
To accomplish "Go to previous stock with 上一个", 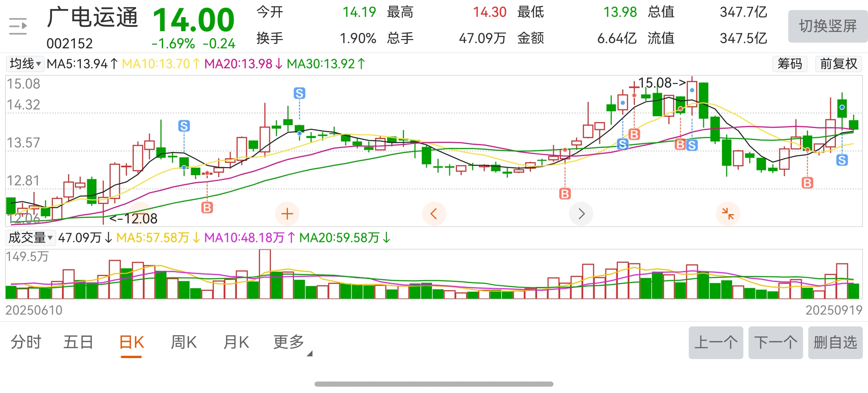I will (716, 342).
